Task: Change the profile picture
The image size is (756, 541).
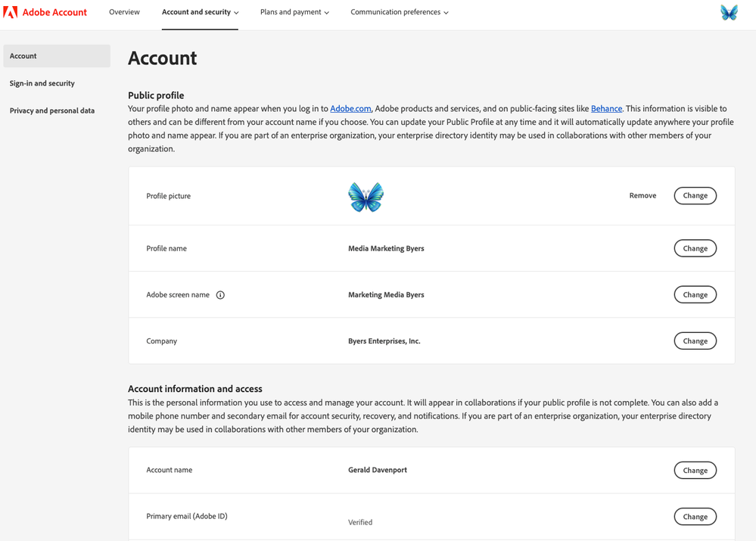Action: click(x=695, y=196)
